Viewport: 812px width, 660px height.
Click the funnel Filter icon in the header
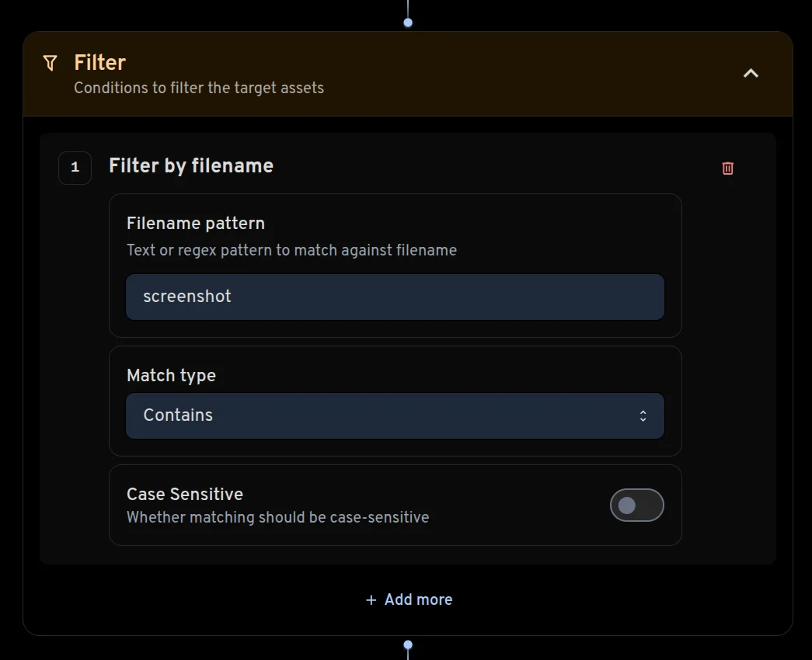[50, 63]
